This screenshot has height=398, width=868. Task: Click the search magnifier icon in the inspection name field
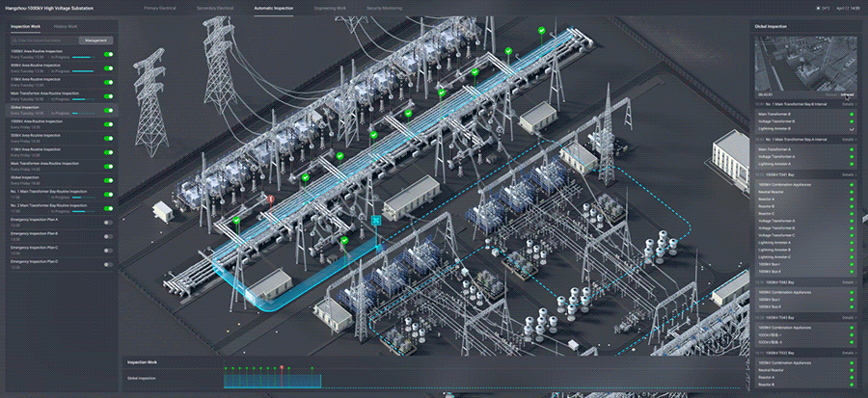(x=14, y=40)
